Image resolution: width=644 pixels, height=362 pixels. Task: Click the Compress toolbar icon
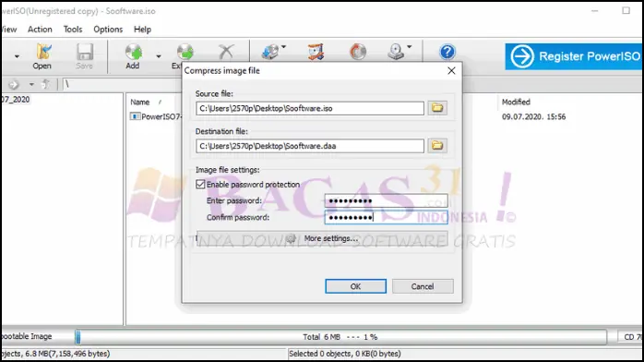point(316,52)
